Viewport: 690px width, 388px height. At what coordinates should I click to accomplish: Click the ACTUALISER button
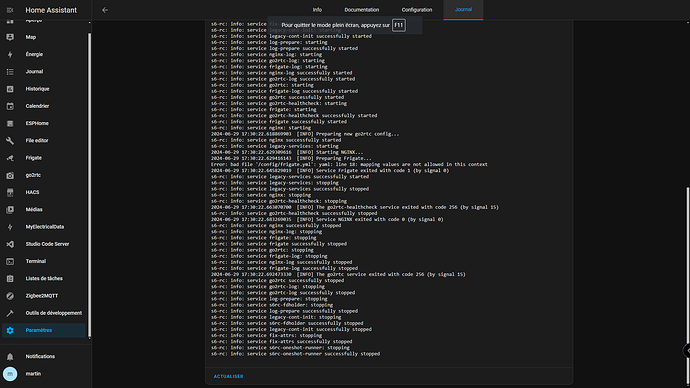click(228, 377)
